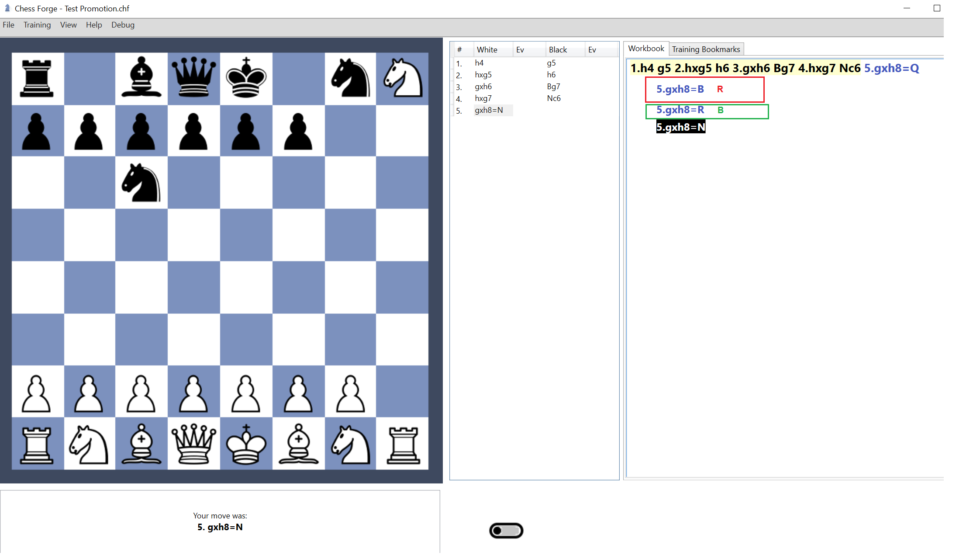Select the black knight on g8
The image size is (980, 556).
click(351, 79)
